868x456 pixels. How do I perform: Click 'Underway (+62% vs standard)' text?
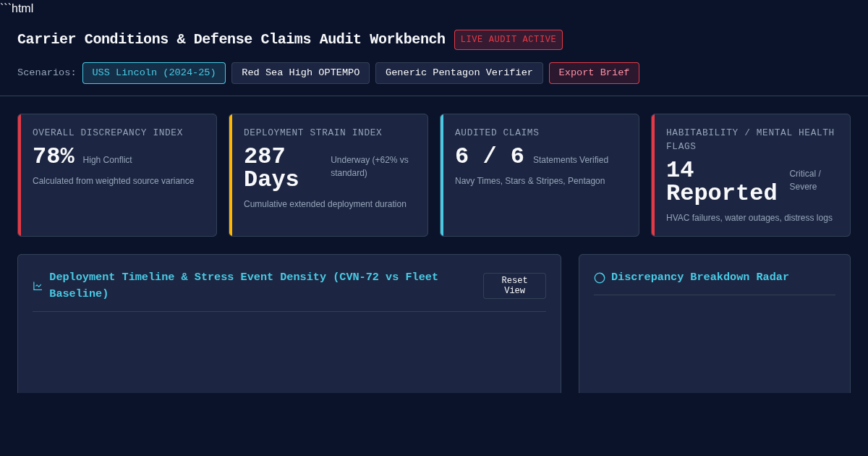(370, 166)
